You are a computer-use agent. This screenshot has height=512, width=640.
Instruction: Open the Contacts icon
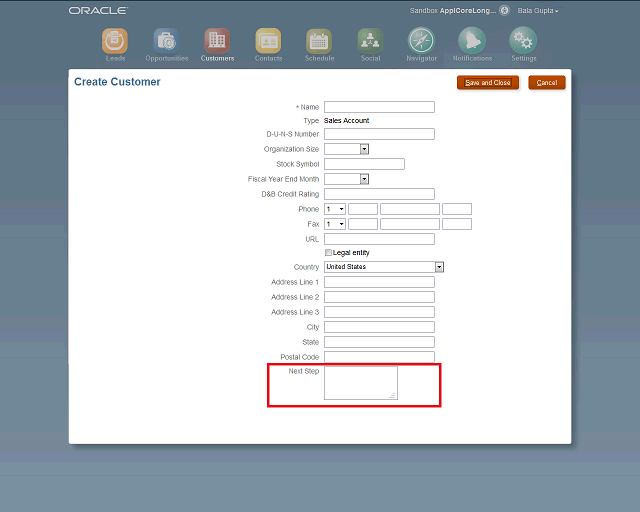(x=268, y=41)
